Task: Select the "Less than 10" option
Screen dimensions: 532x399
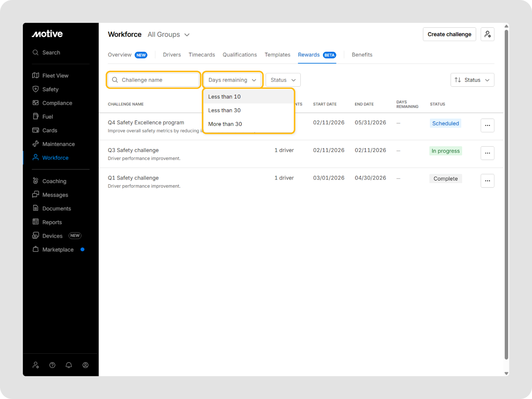Action: (224, 97)
